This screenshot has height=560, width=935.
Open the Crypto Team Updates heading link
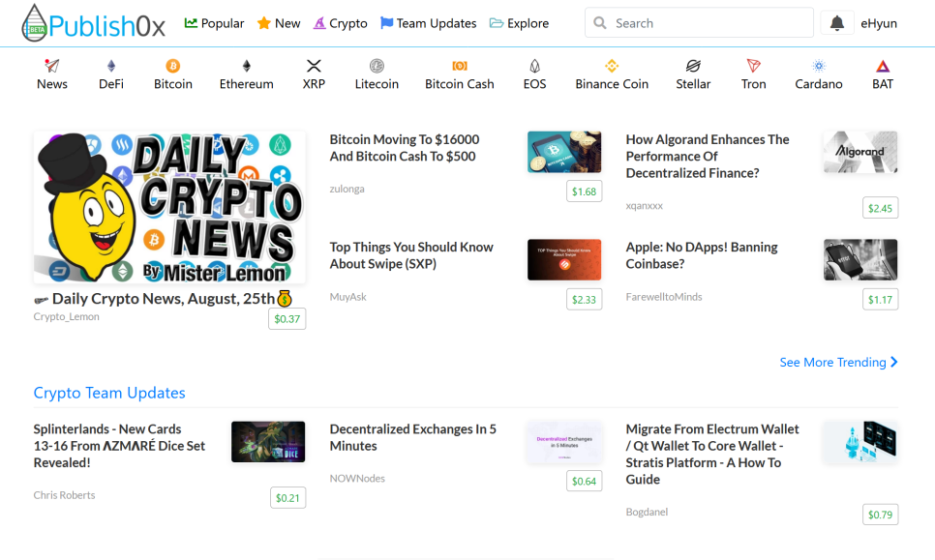tap(109, 393)
